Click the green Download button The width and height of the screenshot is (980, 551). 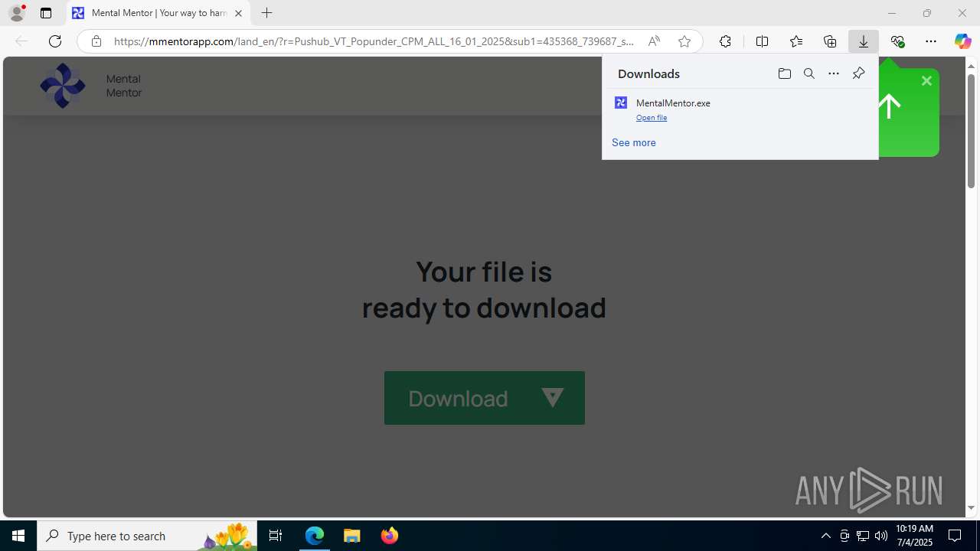(485, 398)
